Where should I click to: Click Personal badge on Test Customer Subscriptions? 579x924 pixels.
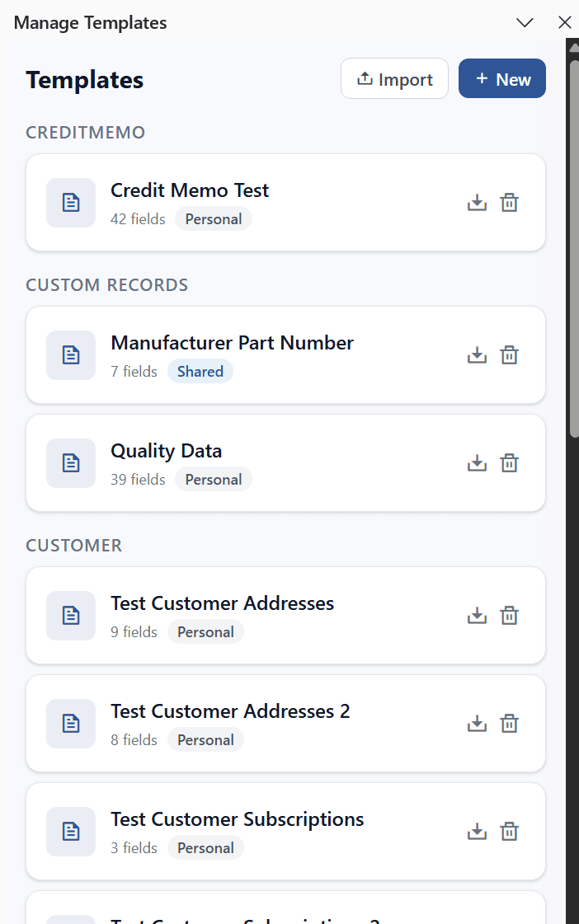tap(205, 848)
